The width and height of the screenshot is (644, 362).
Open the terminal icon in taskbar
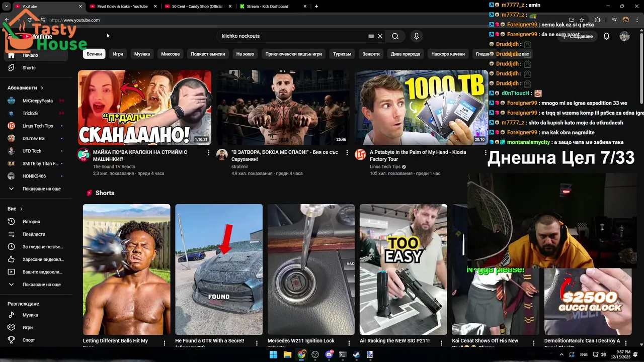click(343, 354)
